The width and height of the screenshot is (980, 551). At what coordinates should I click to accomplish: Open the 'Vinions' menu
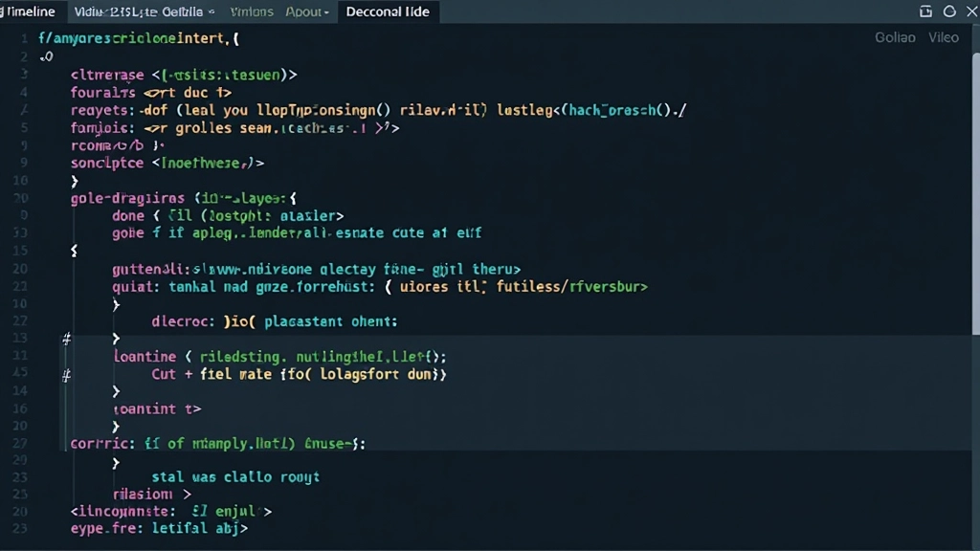(x=252, y=12)
